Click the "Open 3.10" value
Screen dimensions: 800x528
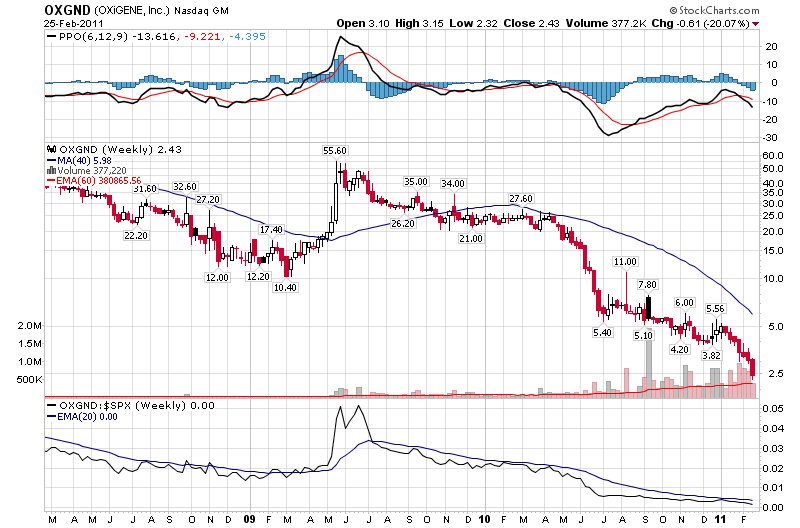click(x=363, y=23)
